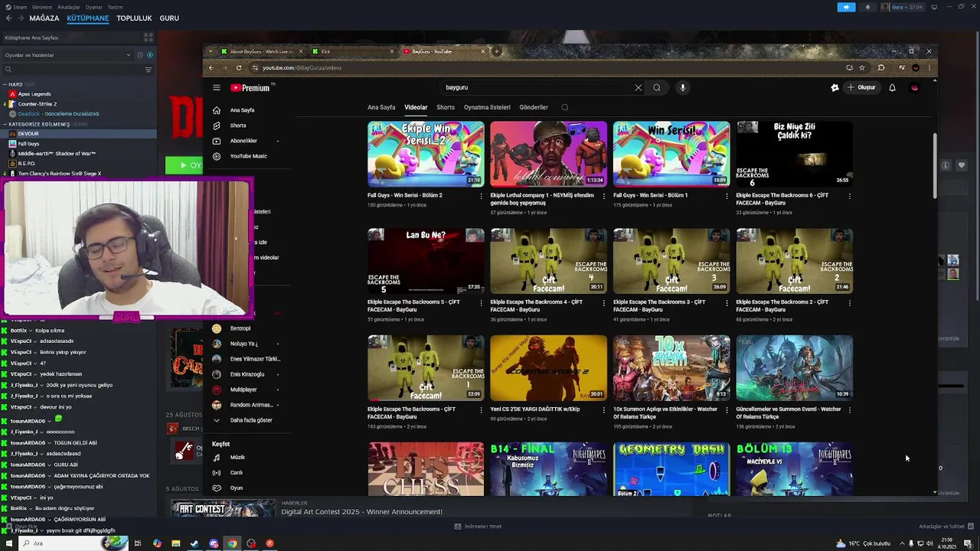This screenshot has height=551, width=980.
Task: Open Geometry Dash video thumbnail
Action: (x=671, y=468)
